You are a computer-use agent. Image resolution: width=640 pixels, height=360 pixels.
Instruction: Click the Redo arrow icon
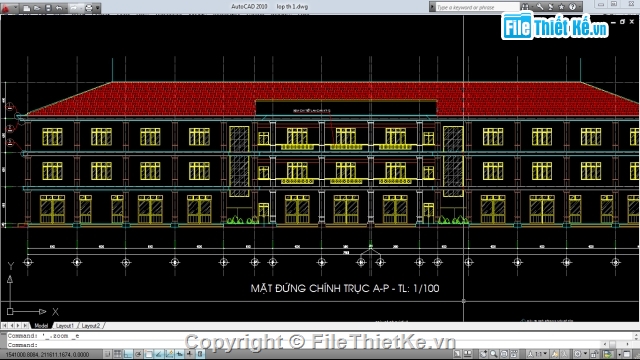point(74,8)
